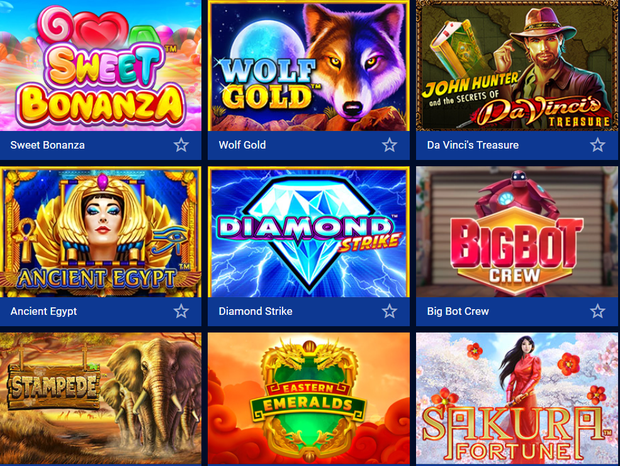
Task: Click the Da Vinci's Treasure title link
Action: pos(473,145)
